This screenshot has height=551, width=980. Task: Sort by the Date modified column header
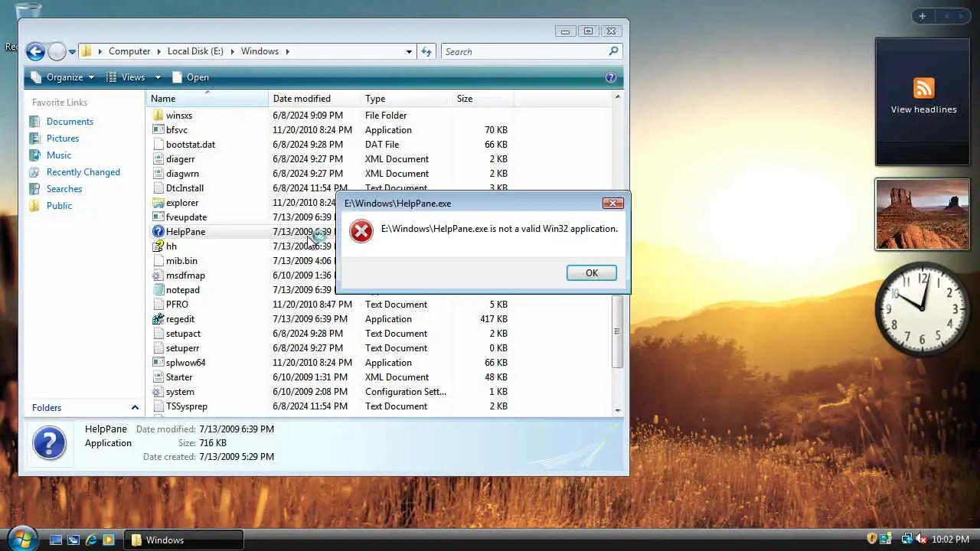(x=315, y=99)
